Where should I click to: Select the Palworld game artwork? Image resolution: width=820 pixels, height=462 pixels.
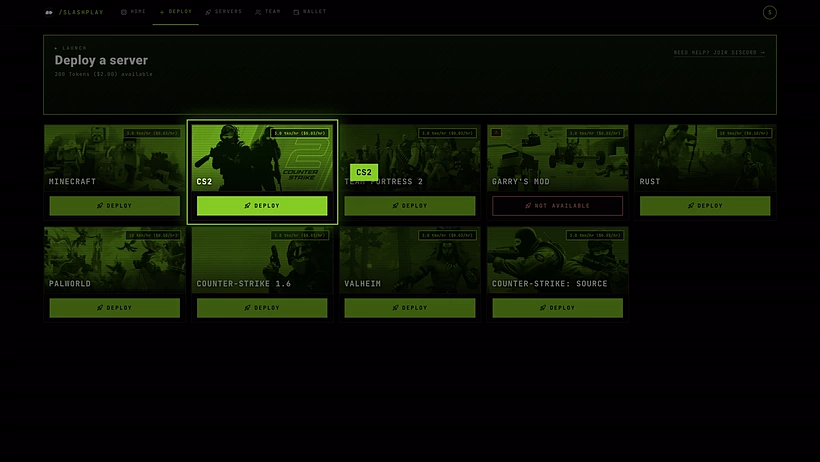tap(115, 260)
